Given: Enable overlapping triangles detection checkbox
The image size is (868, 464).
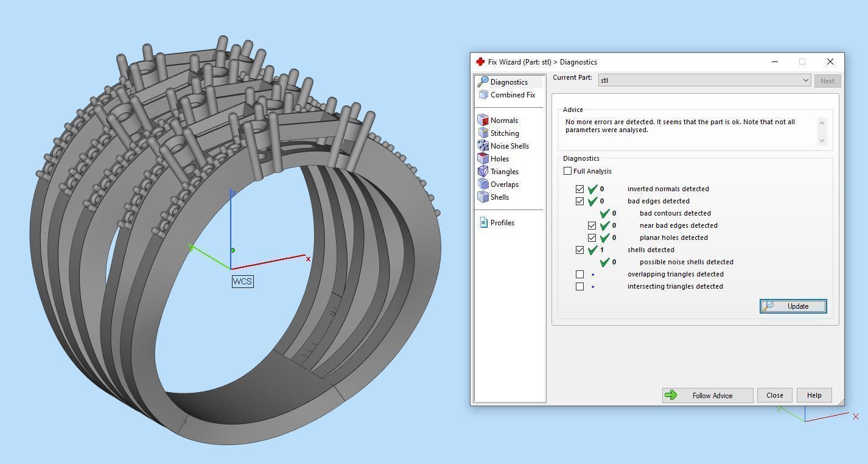Looking at the screenshot, I should (580, 275).
